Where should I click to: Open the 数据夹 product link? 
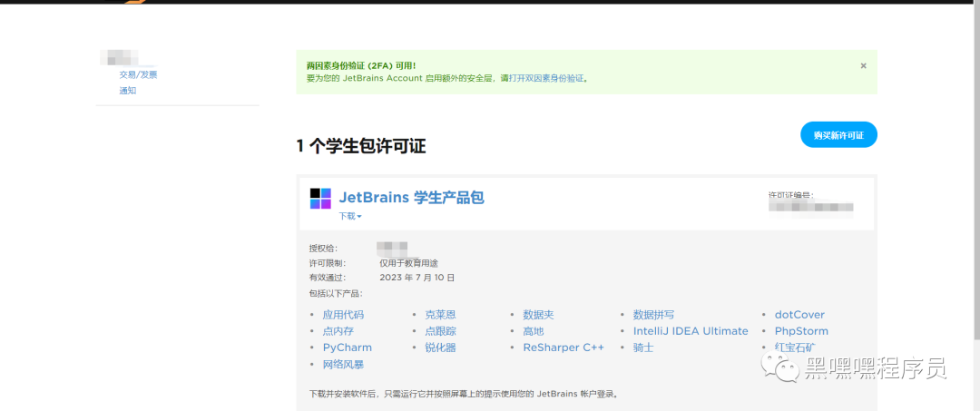pyautogui.click(x=539, y=315)
